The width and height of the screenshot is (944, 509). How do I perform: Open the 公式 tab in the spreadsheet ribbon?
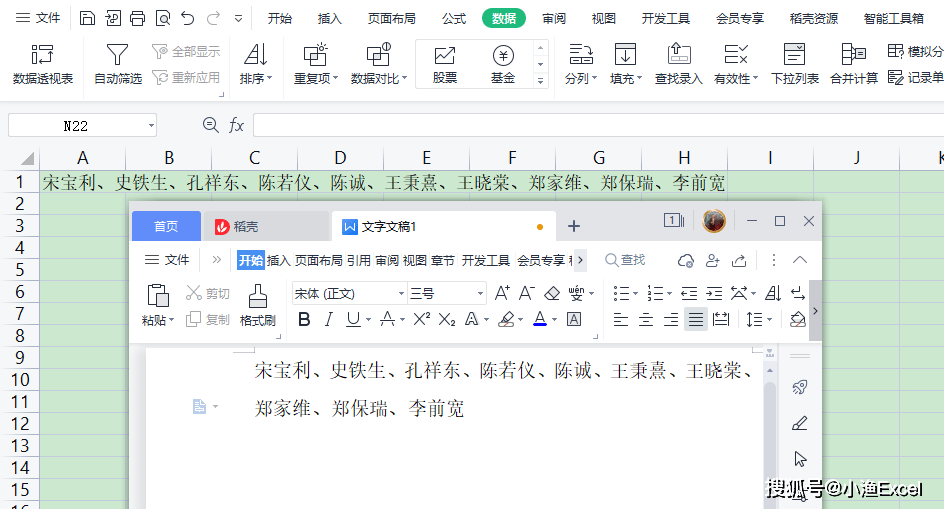453,19
